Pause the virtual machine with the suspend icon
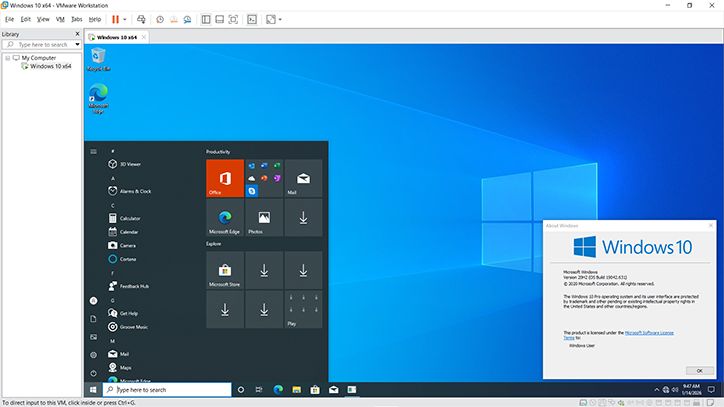The height and width of the screenshot is (407, 724). (115, 19)
